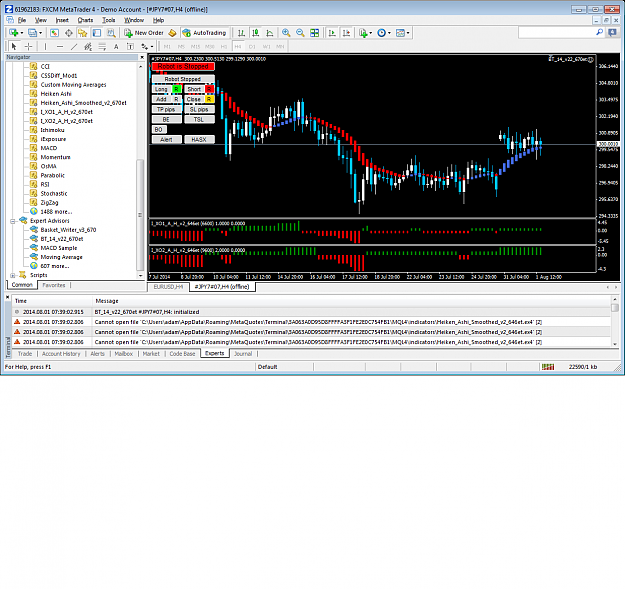Click the TP pips chart button
The height and width of the screenshot is (589, 625).
click(166, 109)
